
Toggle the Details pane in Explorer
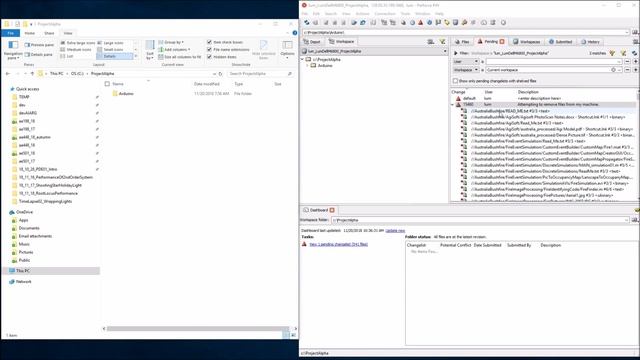pyautogui.click(x=38, y=55)
